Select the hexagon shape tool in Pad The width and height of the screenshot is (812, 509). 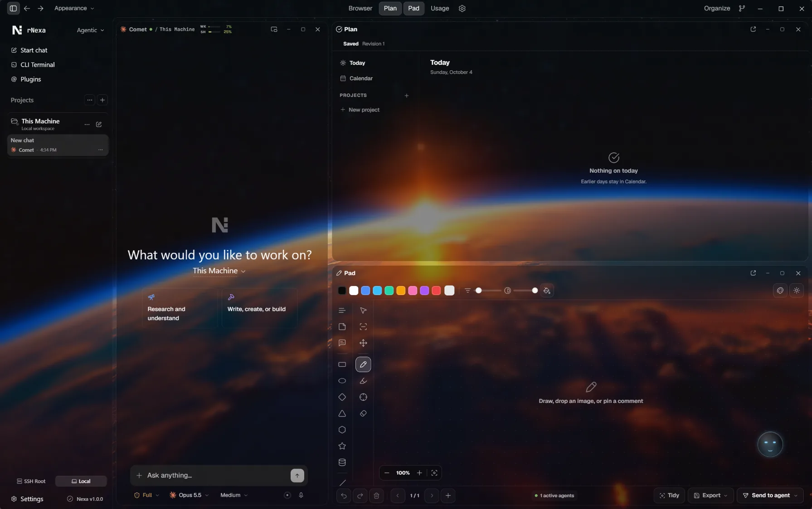342,430
